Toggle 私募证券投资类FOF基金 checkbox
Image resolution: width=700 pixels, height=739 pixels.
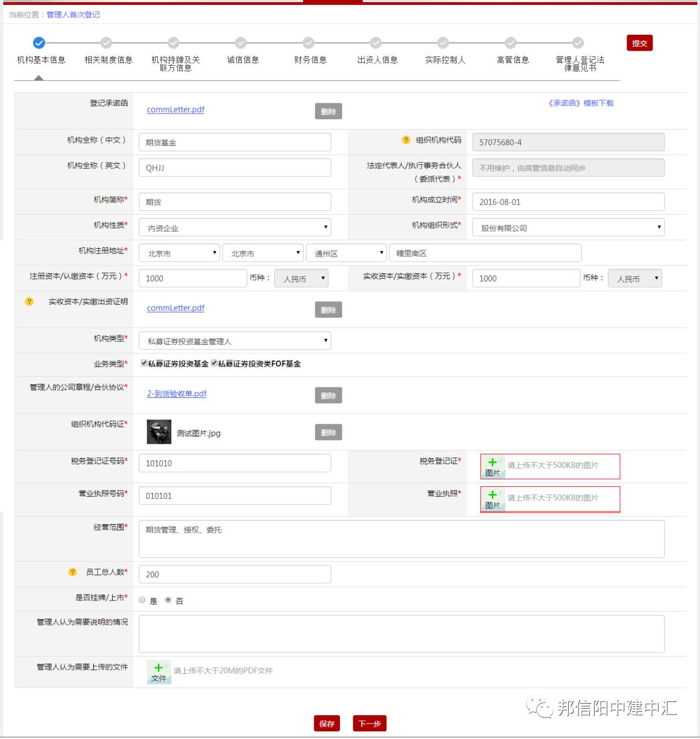[x=214, y=363]
